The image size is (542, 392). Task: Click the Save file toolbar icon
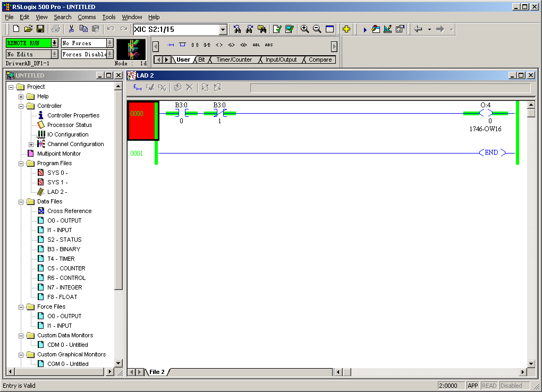40,29
